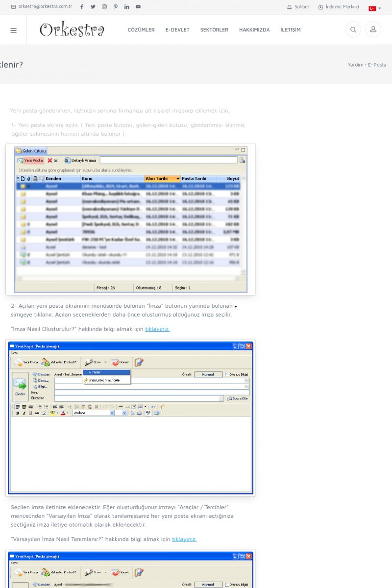Open the İndirme Merkezi link
This screenshot has height=588, width=392.
click(x=339, y=7)
